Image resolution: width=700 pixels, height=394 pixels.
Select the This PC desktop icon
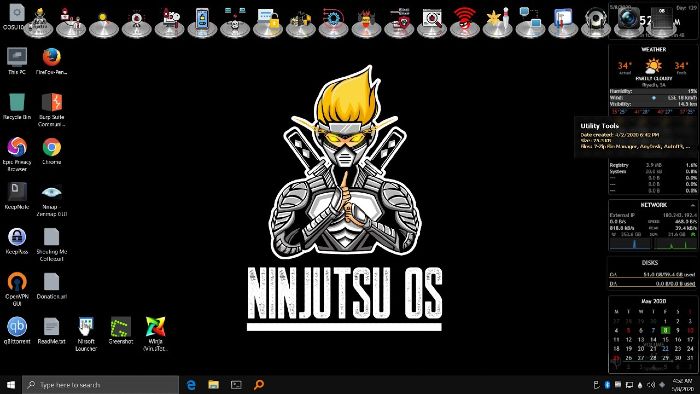[17, 61]
